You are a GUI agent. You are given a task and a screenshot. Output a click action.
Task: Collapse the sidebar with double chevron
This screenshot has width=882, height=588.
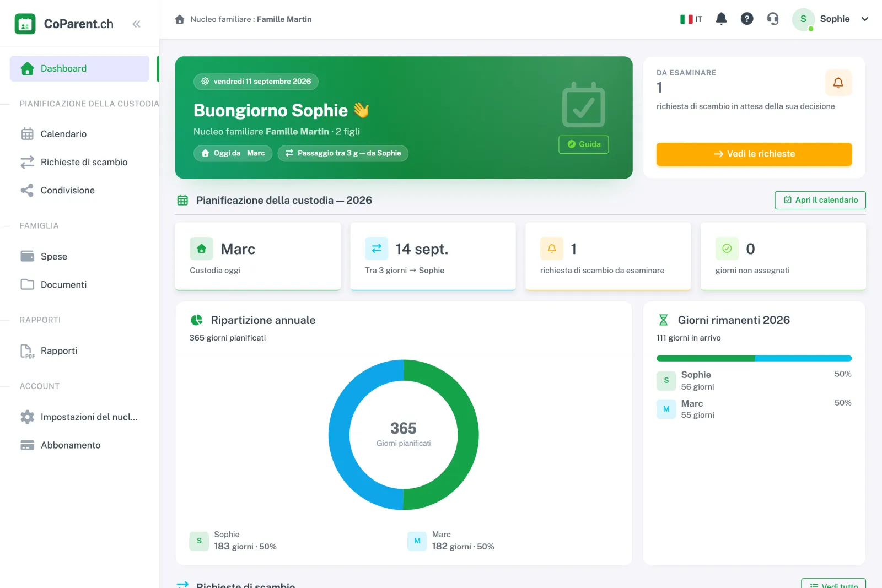pyautogui.click(x=136, y=24)
